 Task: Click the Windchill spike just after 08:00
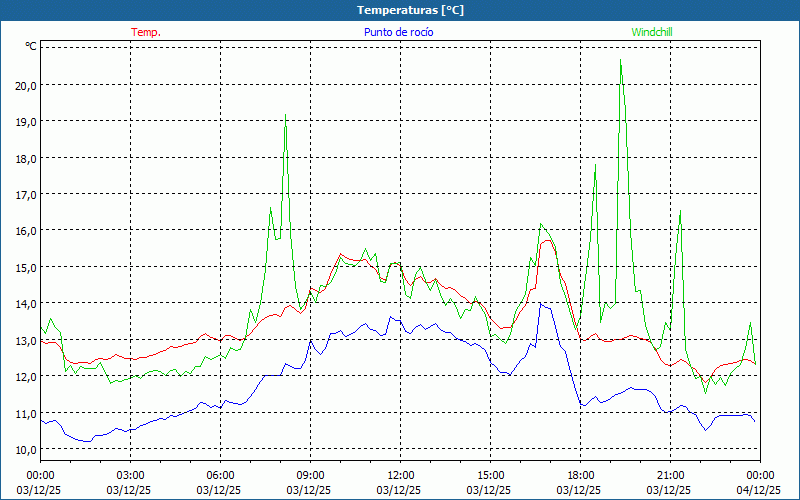(x=286, y=118)
